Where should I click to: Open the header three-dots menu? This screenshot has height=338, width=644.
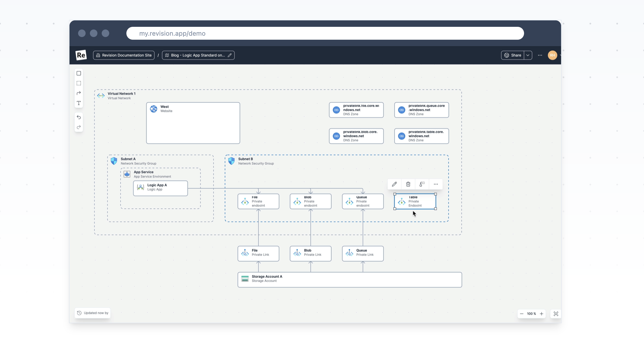[x=540, y=55]
